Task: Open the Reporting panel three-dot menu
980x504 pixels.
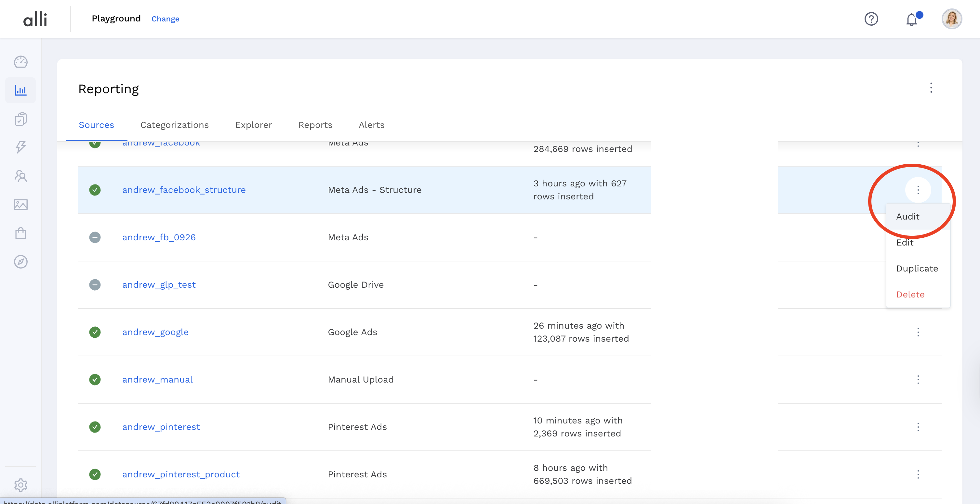Action: pyautogui.click(x=931, y=88)
